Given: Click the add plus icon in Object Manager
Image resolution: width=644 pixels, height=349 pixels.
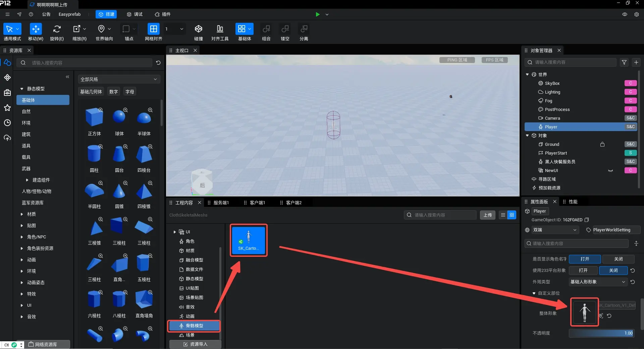Looking at the screenshot, I should [636, 62].
